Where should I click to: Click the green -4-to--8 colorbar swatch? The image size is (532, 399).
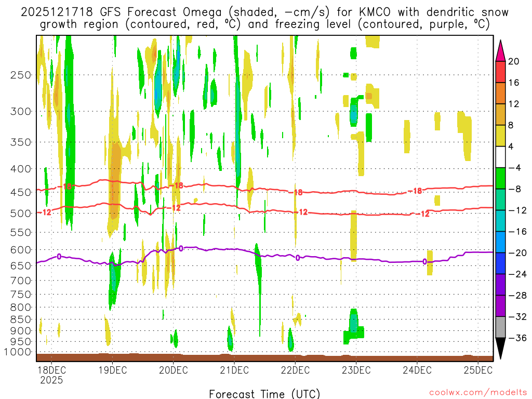click(x=500, y=179)
